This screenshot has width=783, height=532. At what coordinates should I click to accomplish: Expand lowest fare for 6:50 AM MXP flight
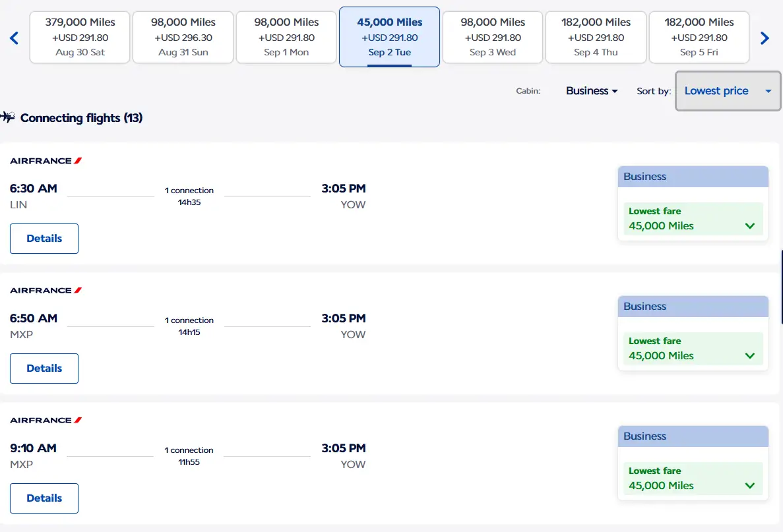693,349
